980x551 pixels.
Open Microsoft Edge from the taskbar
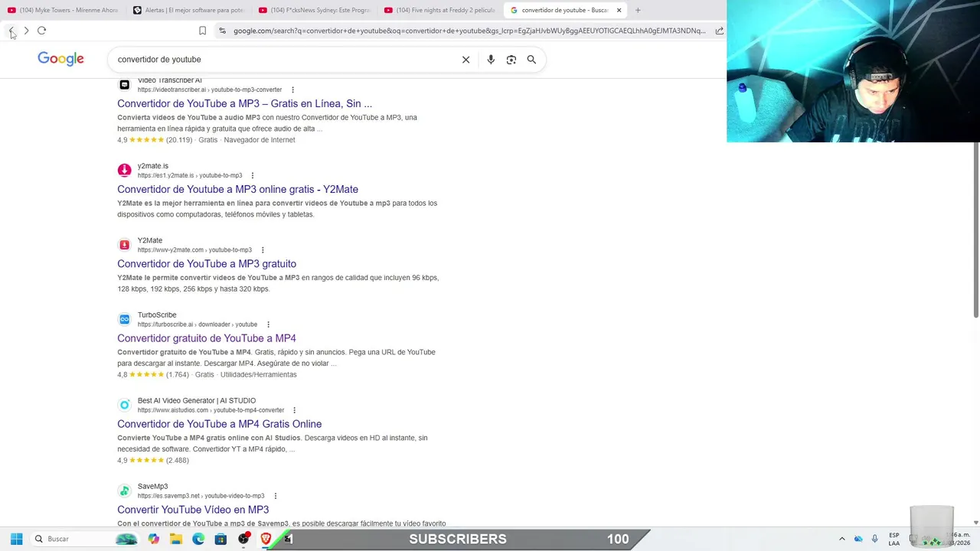pyautogui.click(x=198, y=539)
